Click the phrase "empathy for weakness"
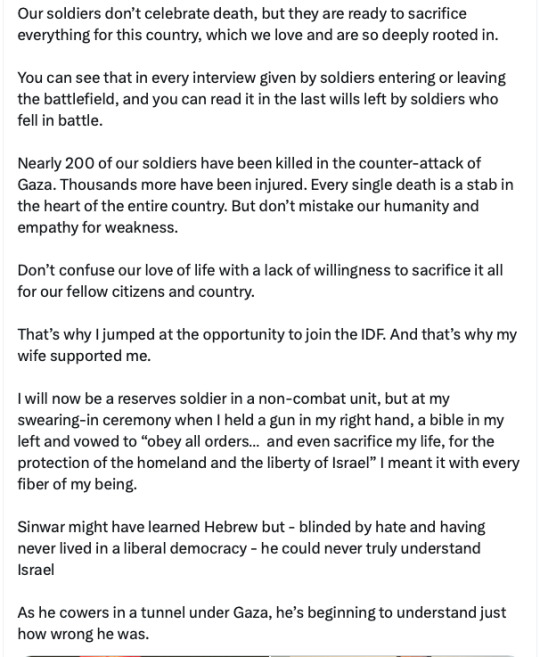The width and height of the screenshot is (540, 657). click(x=98, y=228)
